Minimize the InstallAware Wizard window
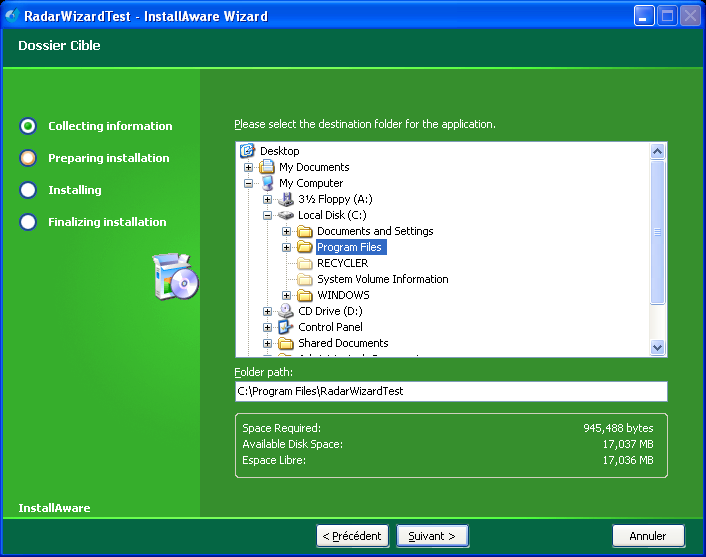This screenshot has width=706, height=557. coord(644,16)
